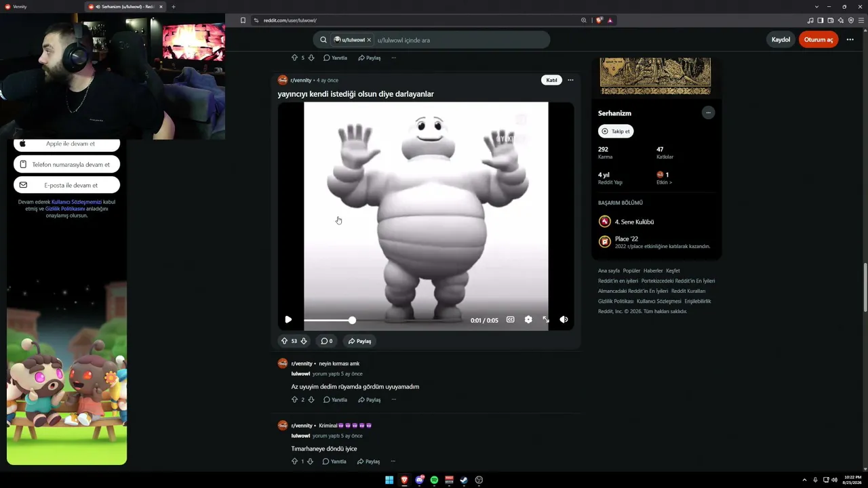This screenshot has width=868, height=488.
Task: Open more options on 'Az uyuyim dedim' comment
Action: (393, 400)
